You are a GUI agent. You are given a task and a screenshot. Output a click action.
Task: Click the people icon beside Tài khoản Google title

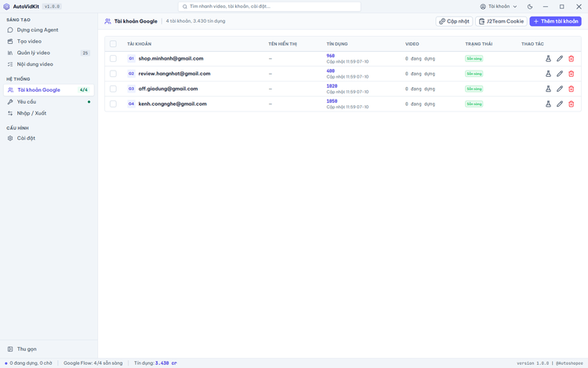pyautogui.click(x=107, y=21)
